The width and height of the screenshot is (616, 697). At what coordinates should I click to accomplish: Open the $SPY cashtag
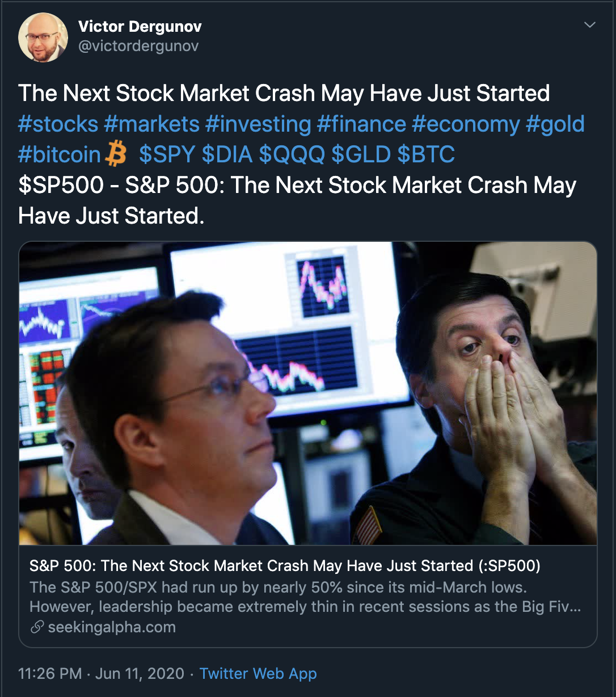(167, 155)
